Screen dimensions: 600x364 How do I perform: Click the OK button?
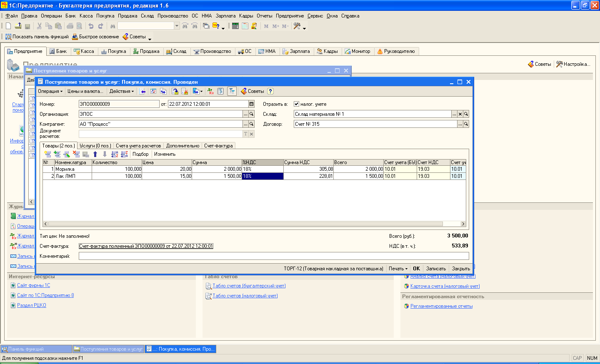click(x=416, y=269)
